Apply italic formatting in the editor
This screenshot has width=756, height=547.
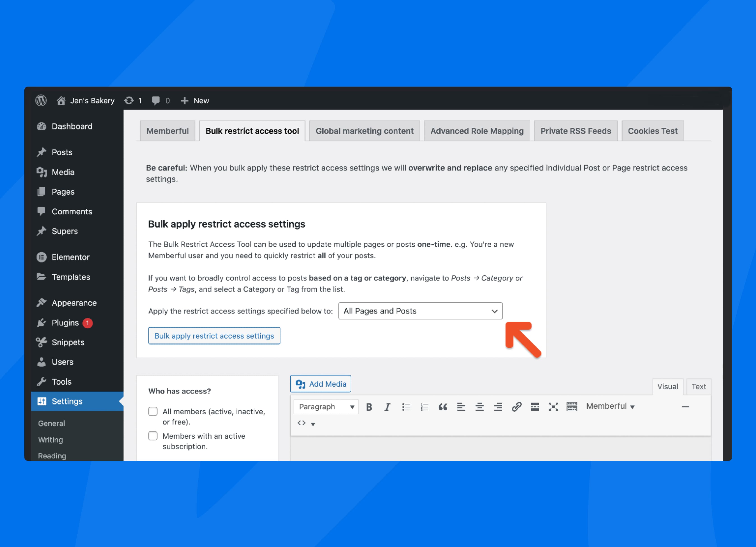click(x=387, y=407)
